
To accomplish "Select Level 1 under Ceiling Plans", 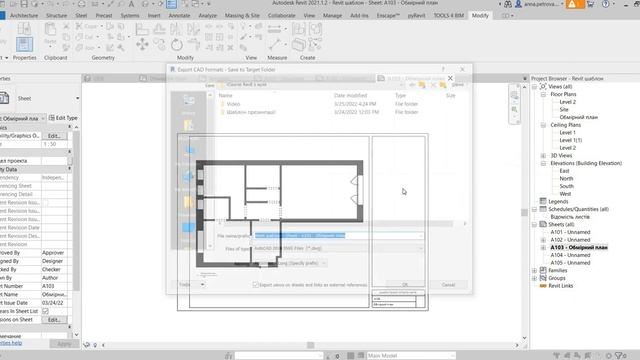I will (x=567, y=133).
